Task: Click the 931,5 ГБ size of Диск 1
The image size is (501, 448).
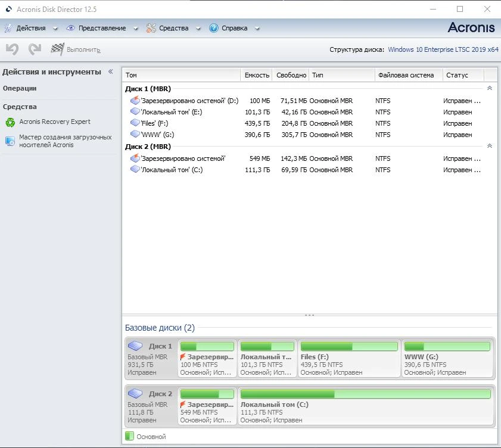Action: pos(141,365)
